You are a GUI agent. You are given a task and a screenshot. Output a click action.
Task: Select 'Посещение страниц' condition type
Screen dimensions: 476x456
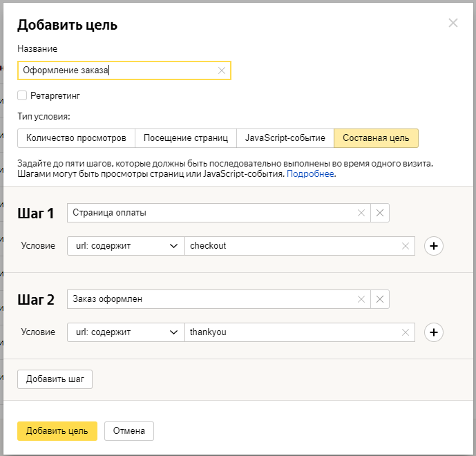[x=185, y=138]
